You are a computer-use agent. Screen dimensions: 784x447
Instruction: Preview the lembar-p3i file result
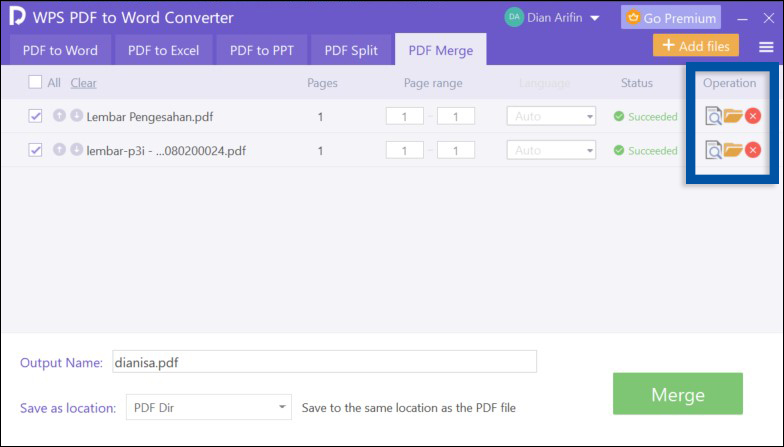713,151
